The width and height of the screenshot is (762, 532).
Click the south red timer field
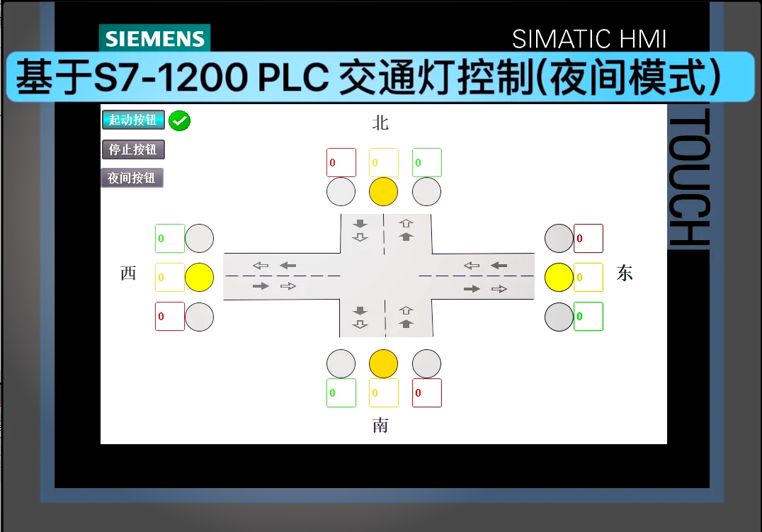coord(427,393)
